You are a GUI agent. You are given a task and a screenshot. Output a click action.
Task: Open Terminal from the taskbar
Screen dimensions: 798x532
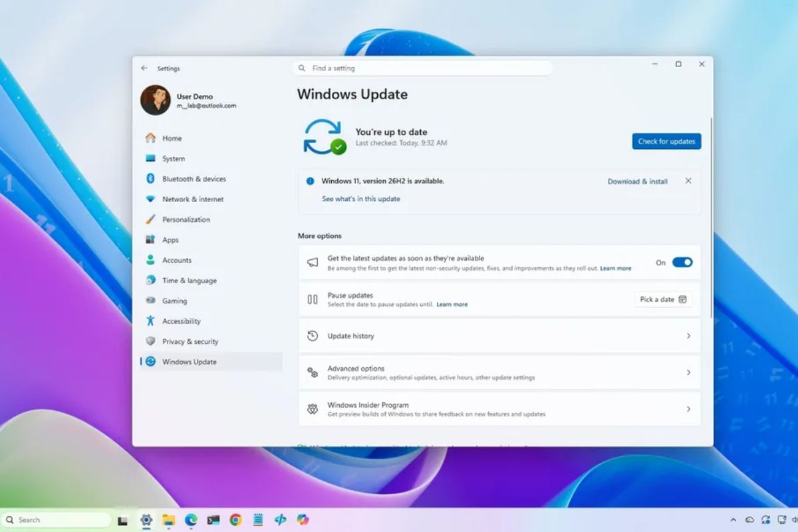213,520
